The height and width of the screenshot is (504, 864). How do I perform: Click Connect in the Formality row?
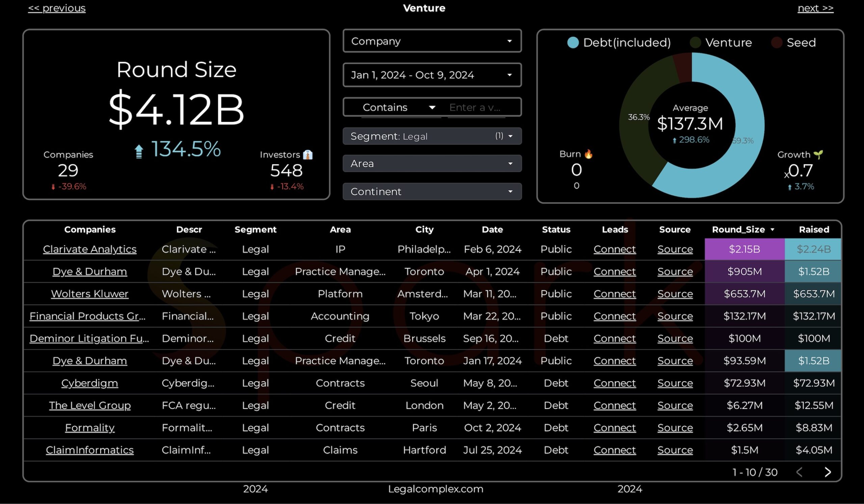[615, 428]
